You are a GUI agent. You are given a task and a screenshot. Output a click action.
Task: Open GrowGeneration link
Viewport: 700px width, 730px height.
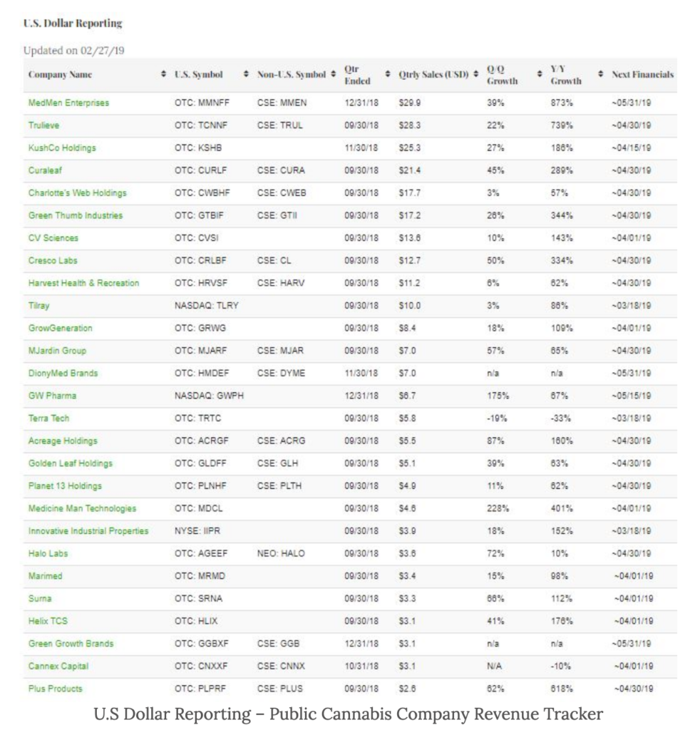tap(60, 328)
